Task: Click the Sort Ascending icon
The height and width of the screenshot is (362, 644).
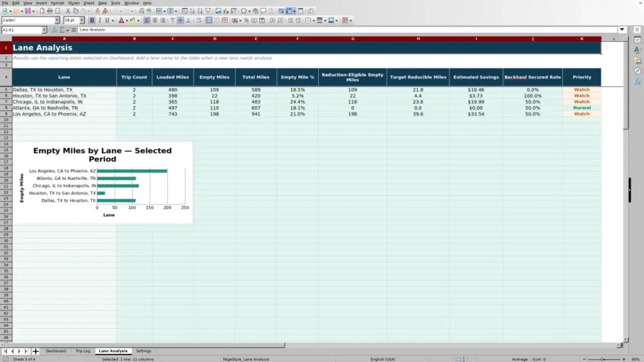Action: 192,11
